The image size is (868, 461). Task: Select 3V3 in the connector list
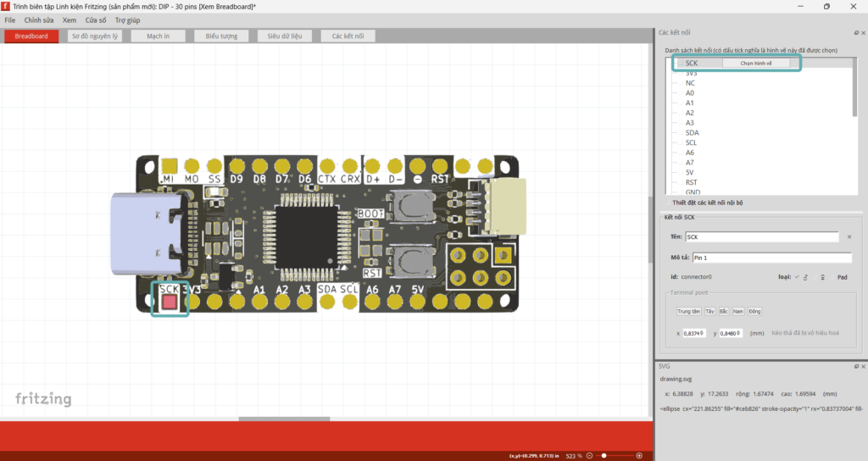click(692, 74)
